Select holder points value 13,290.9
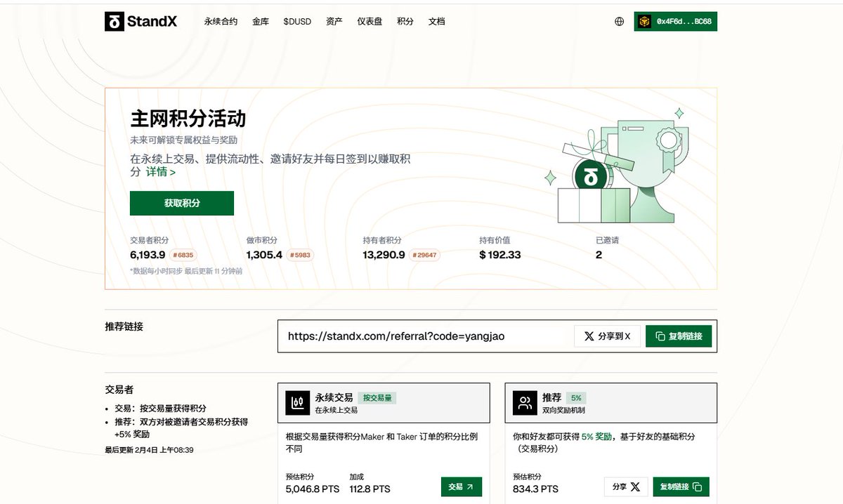This screenshot has width=843, height=504. pyautogui.click(x=384, y=255)
